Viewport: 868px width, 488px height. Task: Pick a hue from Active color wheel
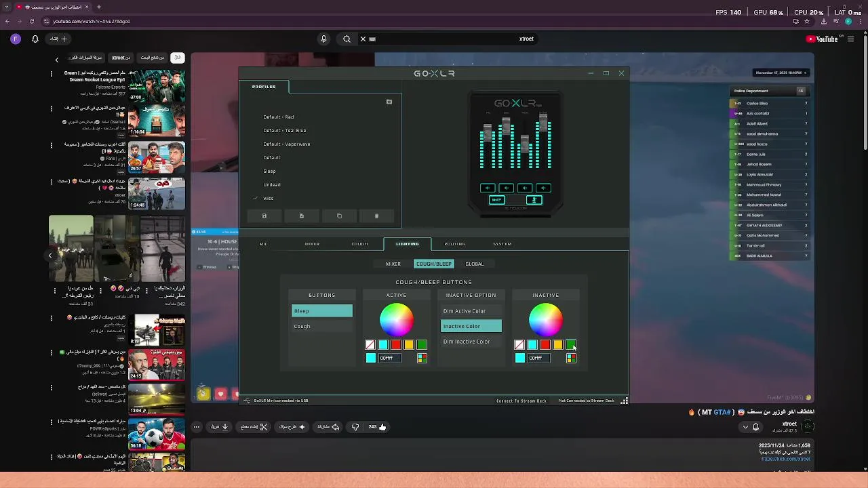(397, 319)
